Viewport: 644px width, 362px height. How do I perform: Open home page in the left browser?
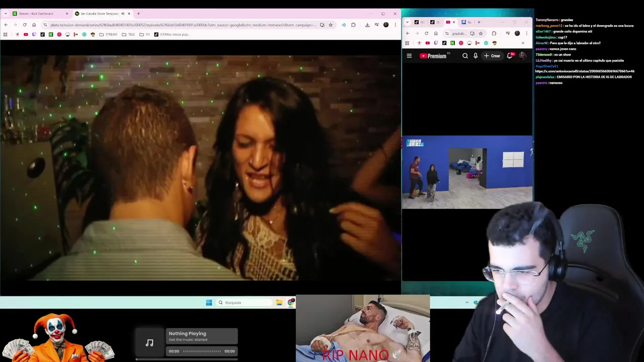(34, 25)
